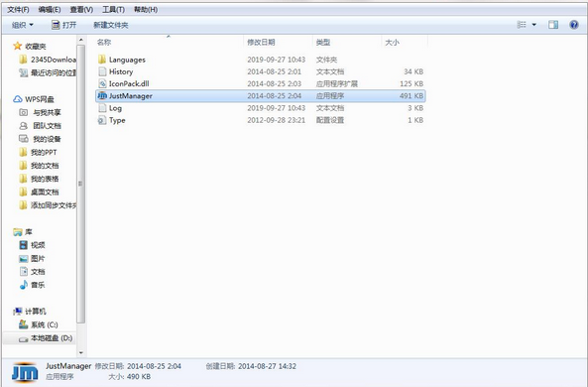Select 计算机 computer icon

click(18, 312)
